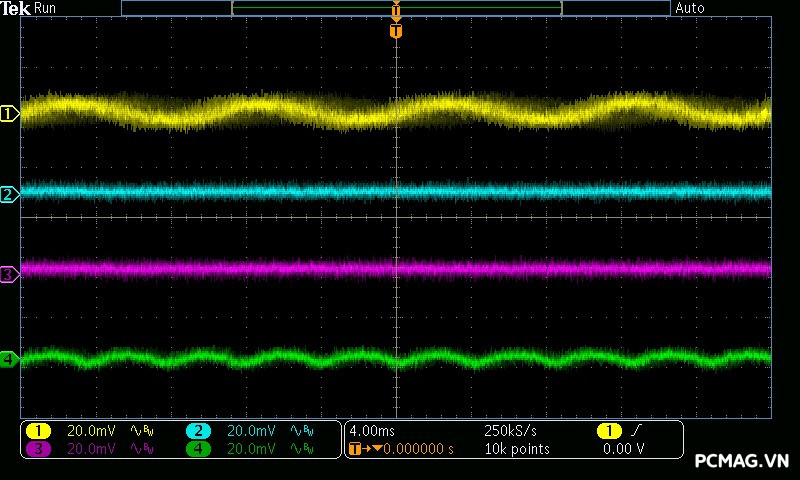Viewport: 800px width, 480px height.
Task: Click the yellow channel 1 ground marker
Action: pyautogui.click(x=9, y=114)
